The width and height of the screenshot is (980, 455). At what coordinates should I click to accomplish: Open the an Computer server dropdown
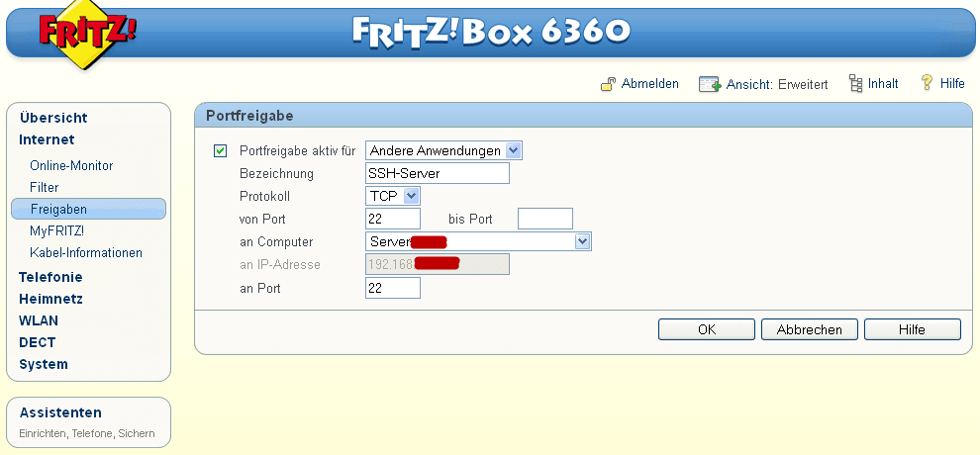478,241
